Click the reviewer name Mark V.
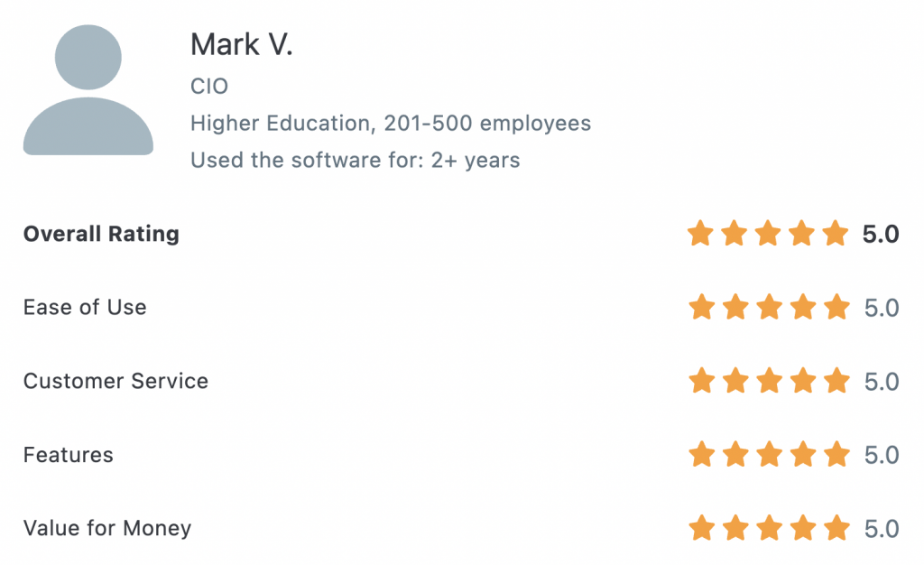Image resolution: width=924 pixels, height=565 pixels. pos(242,44)
